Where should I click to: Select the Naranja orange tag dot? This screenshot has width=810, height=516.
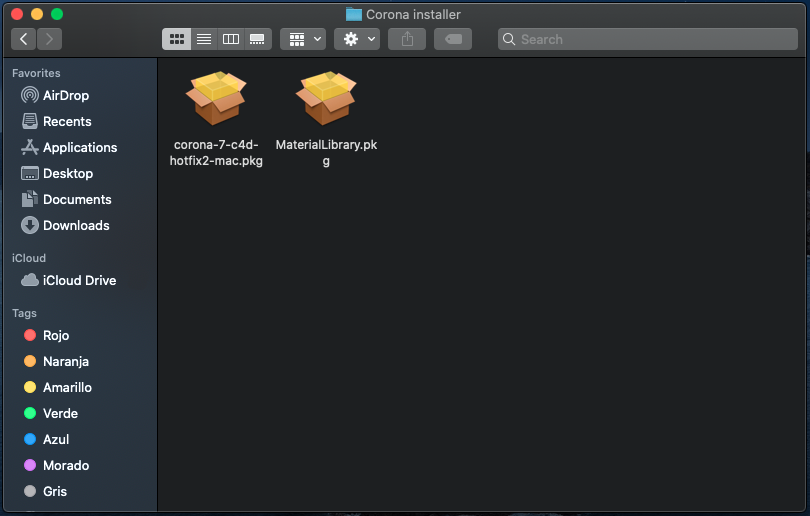30,361
